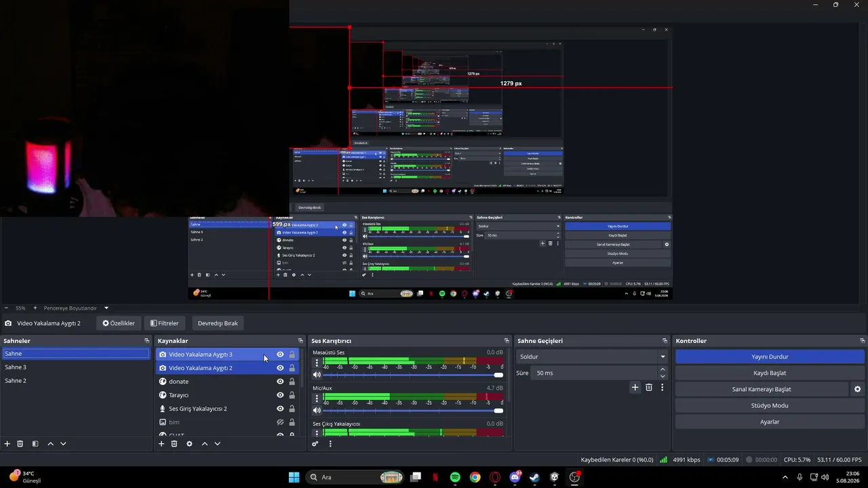
Task: Open Masaüstü Ses options three-dot menu
Action: (317, 363)
